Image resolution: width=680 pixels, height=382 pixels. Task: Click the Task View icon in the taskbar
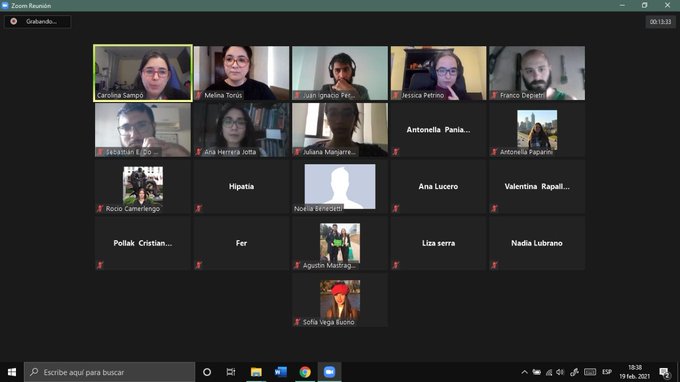[x=231, y=372]
